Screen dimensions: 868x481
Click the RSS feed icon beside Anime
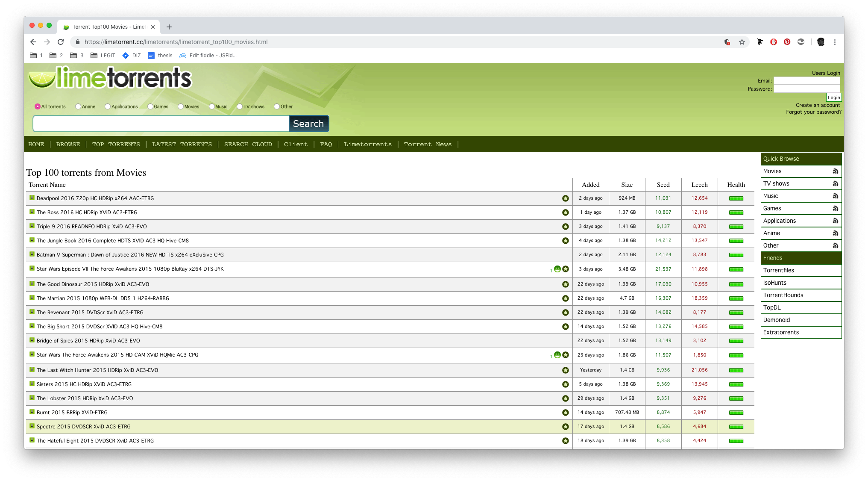835,233
